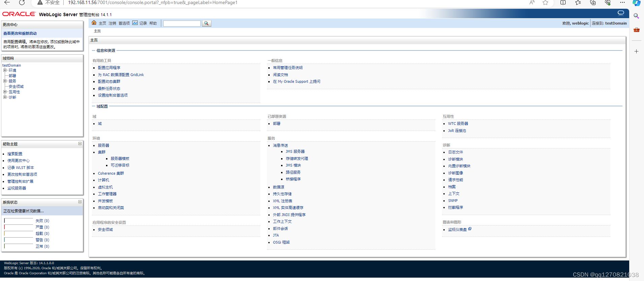The width and height of the screenshot is (644, 281).
Task: Open 查看更改和重新启动 link
Action: [20, 33]
